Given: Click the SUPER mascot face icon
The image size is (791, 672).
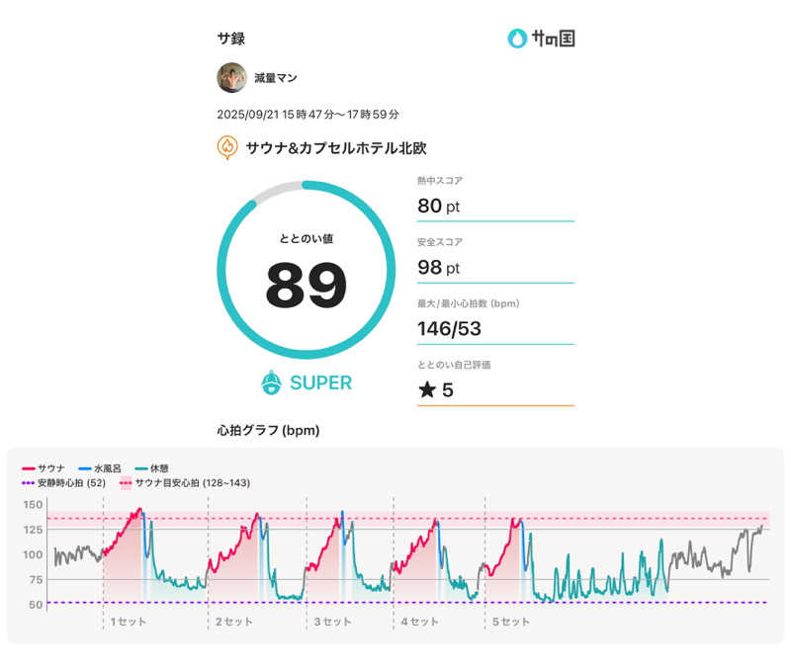Looking at the screenshot, I should [272, 381].
